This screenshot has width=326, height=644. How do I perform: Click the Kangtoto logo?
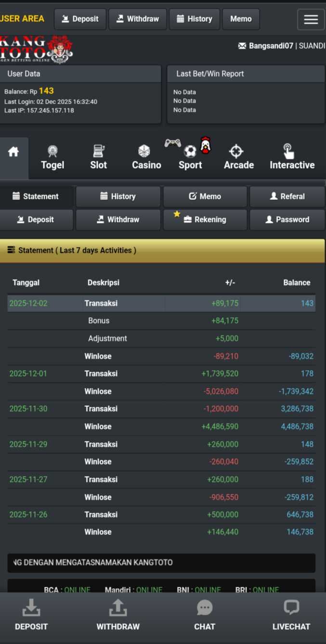pyautogui.click(x=36, y=49)
